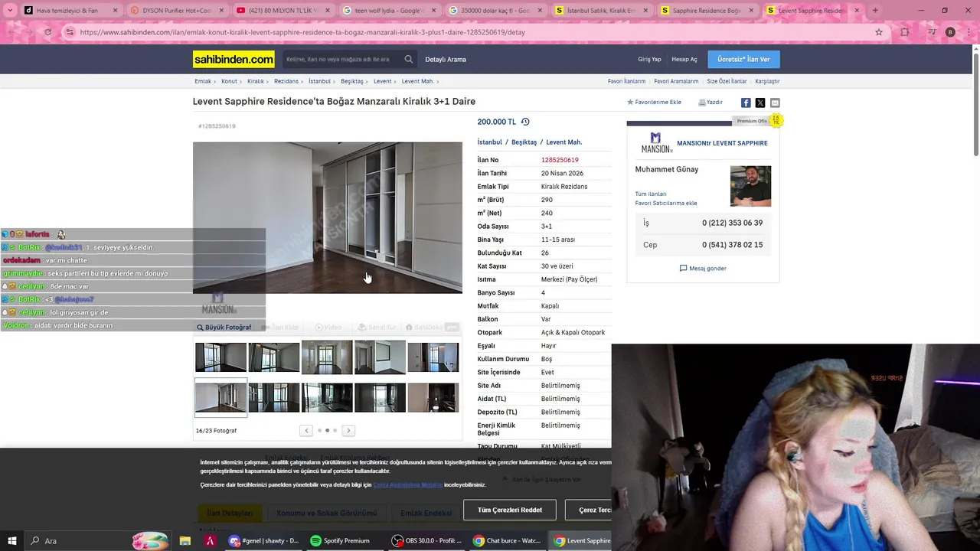Open Spotify Premium from taskbar
This screenshot has height=551, width=980.
341,541
